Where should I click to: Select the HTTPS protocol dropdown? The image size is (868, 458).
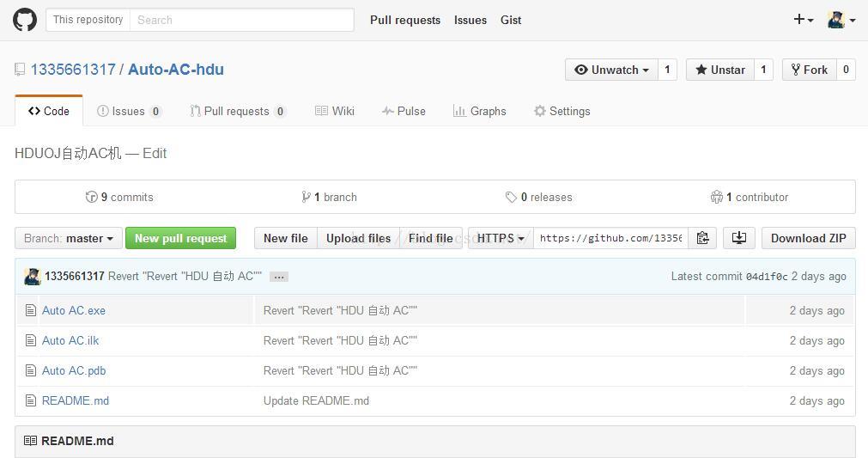click(x=501, y=238)
